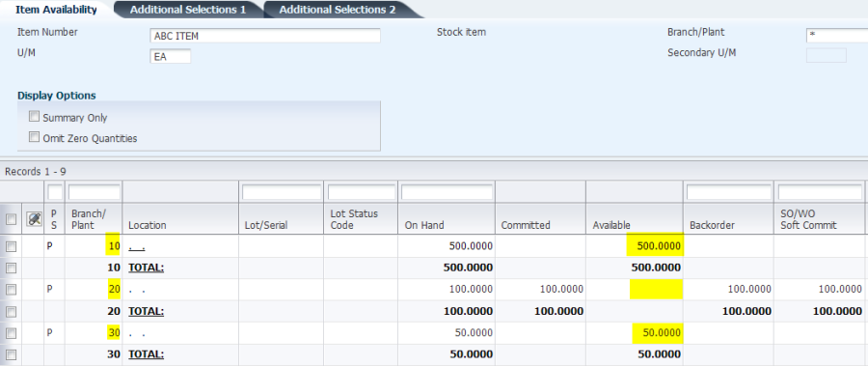The image size is (868, 366).
Task: Open the Additional Selections 2 tab
Action: [x=338, y=10]
